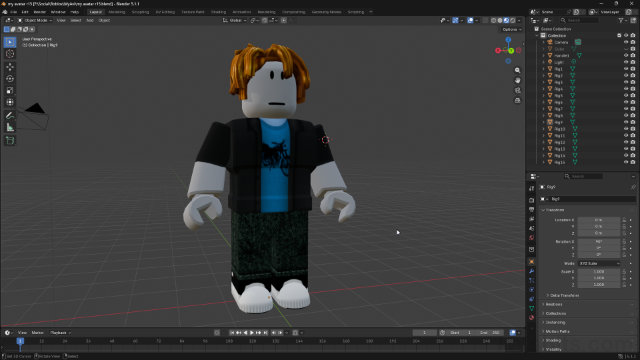
Task: Switch perspective/orthographic with the grid icon
Action: click(x=518, y=100)
